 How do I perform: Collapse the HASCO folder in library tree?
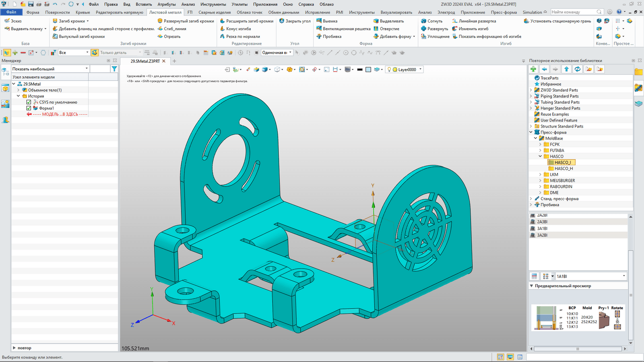click(540, 156)
